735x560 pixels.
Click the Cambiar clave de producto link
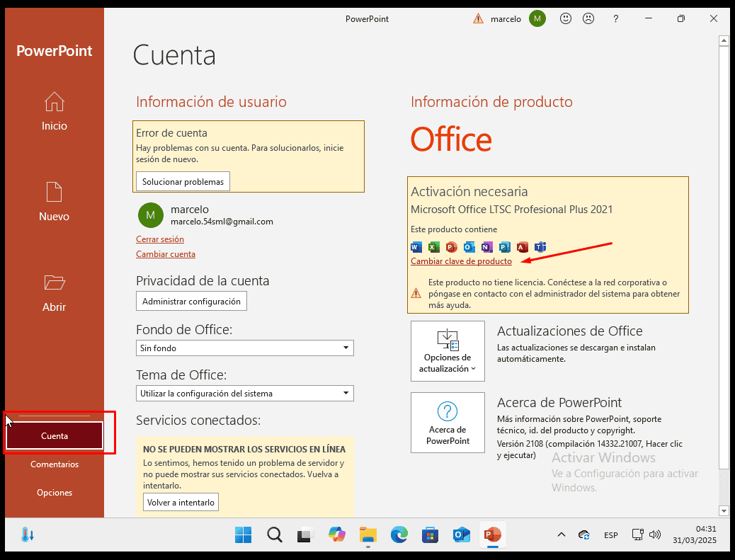click(461, 261)
